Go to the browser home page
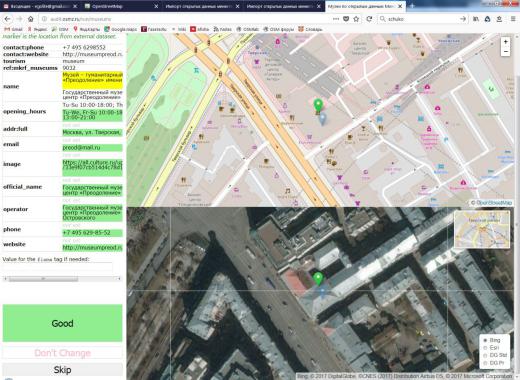 tap(30, 19)
